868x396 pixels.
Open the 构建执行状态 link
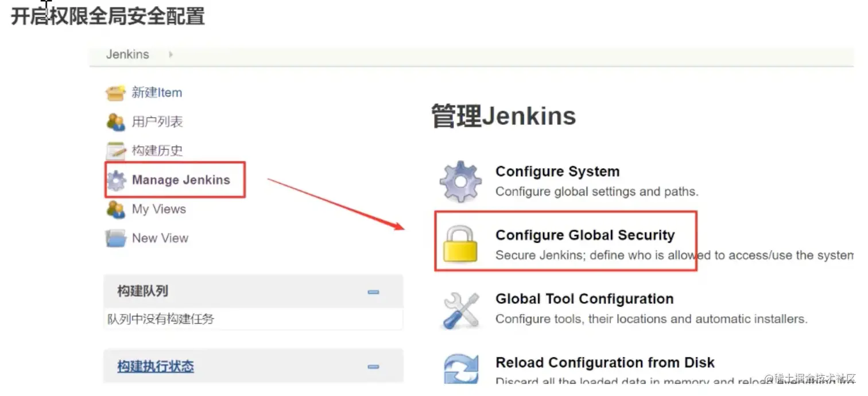pyautogui.click(x=156, y=366)
